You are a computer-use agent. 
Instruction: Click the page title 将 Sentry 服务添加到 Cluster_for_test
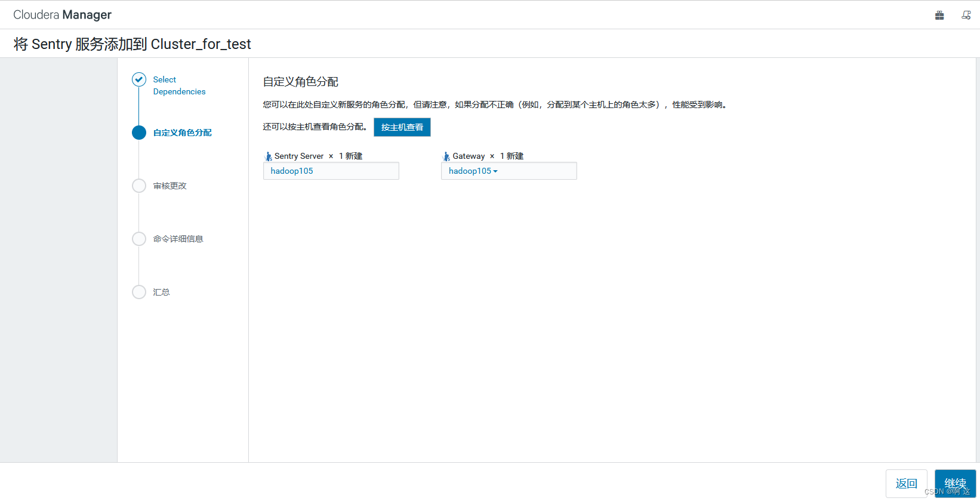tap(132, 44)
